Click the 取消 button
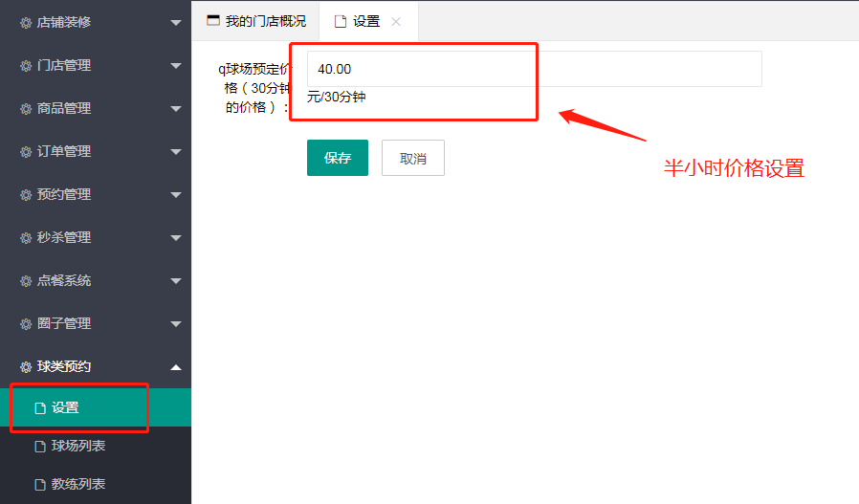 pyautogui.click(x=413, y=159)
